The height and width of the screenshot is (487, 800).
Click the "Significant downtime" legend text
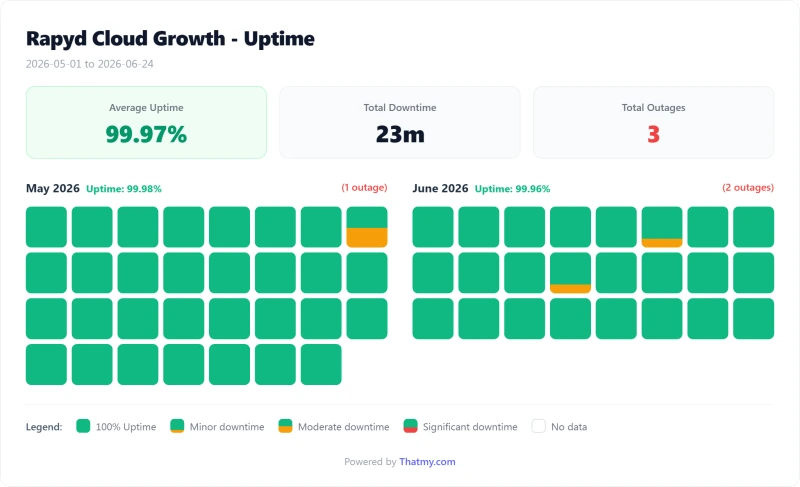pos(470,427)
